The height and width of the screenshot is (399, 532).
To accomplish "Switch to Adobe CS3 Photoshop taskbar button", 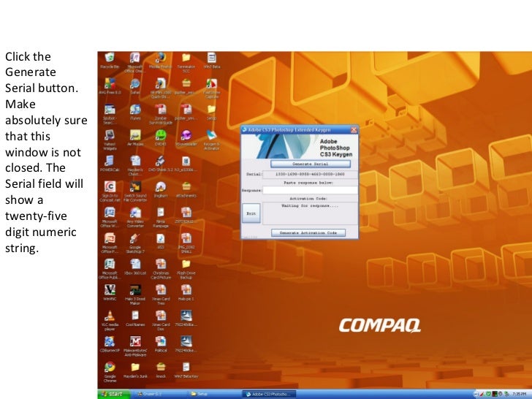I will (270, 395).
